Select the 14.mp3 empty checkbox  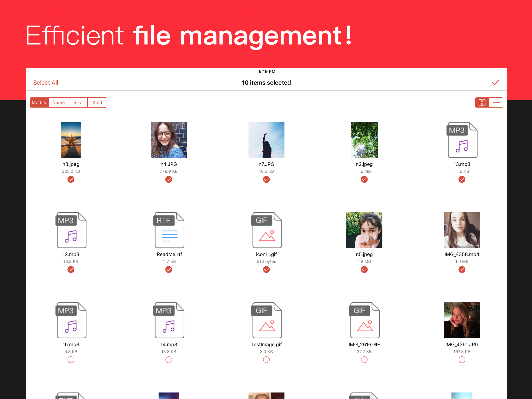point(169,360)
